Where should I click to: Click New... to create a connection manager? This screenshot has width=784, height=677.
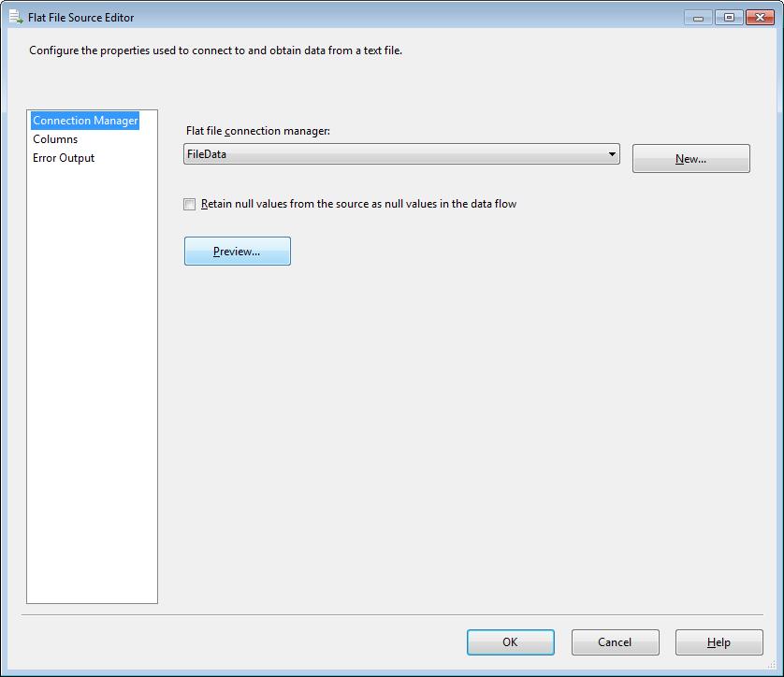tap(691, 159)
